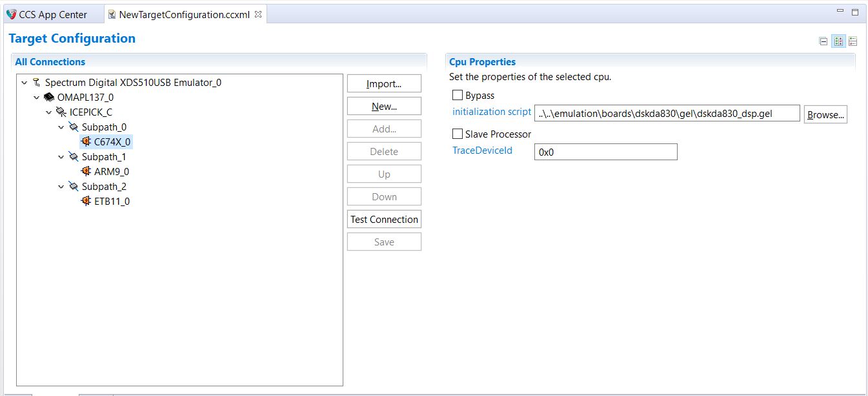The width and height of the screenshot is (868, 396).
Task: Click the subpath icon beside Subpath_0
Action: [x=74, y=127]
